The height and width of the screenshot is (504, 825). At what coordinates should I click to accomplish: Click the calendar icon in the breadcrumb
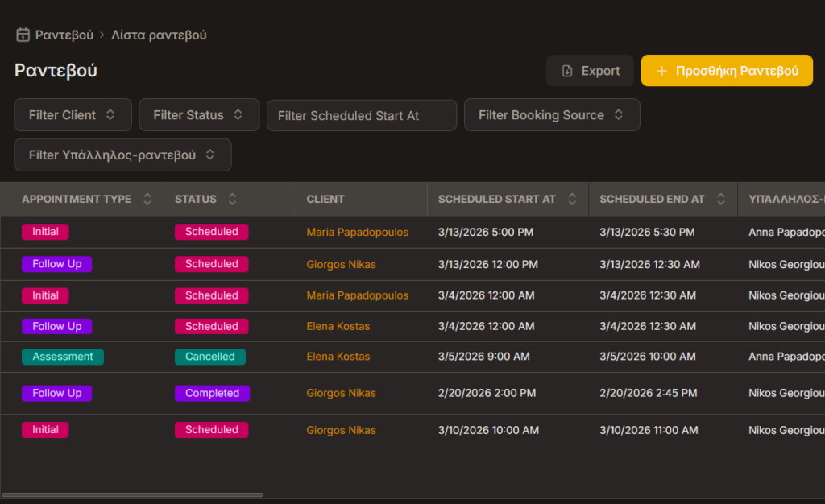pyautogui.click(x=23, y=35)
